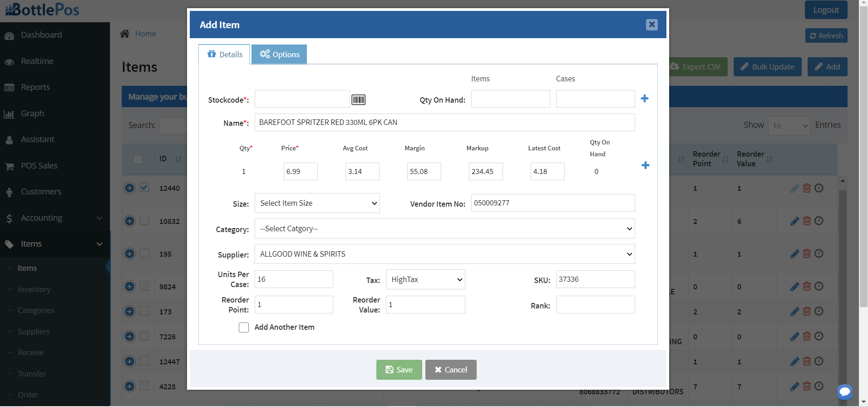This screenshot has height=407, width=868.
Task: Open the HighTax tax dropdown
Action: tap(425, 279)
